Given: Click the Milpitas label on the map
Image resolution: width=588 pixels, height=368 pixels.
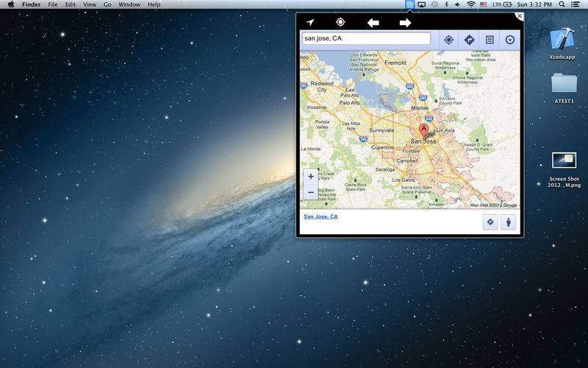Looking at the screenshot, I should coord(420,107).
